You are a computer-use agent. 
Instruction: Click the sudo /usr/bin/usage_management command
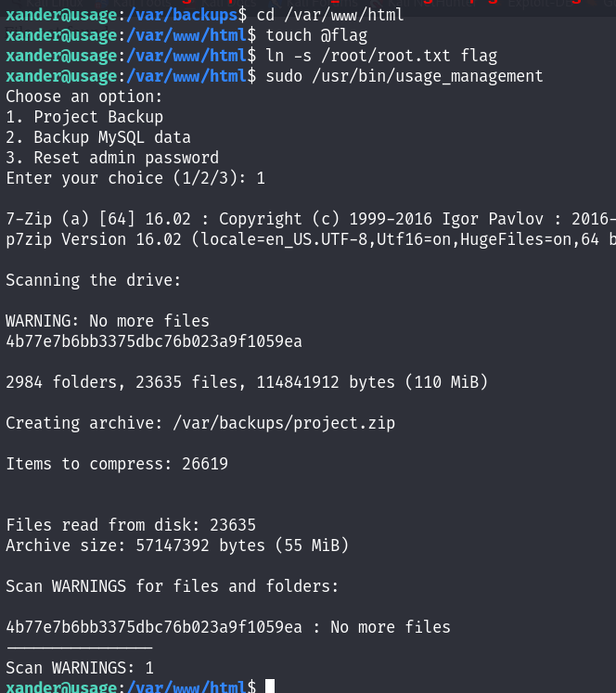tap(404, 76)
